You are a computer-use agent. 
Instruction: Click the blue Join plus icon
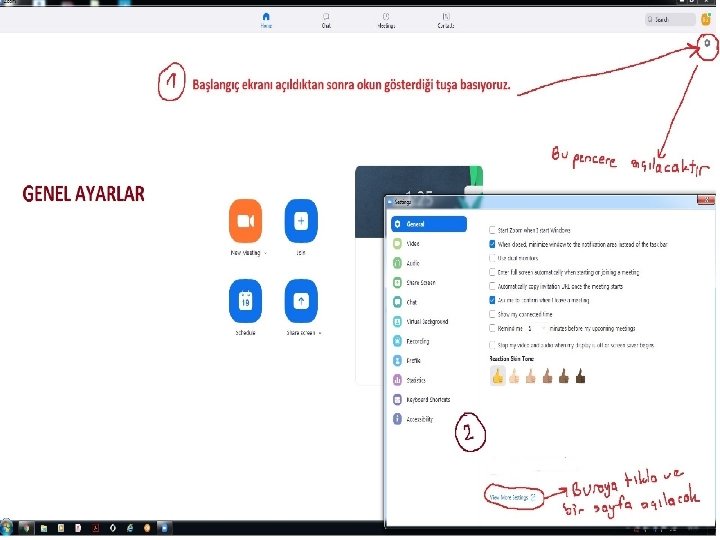(301, 221)
